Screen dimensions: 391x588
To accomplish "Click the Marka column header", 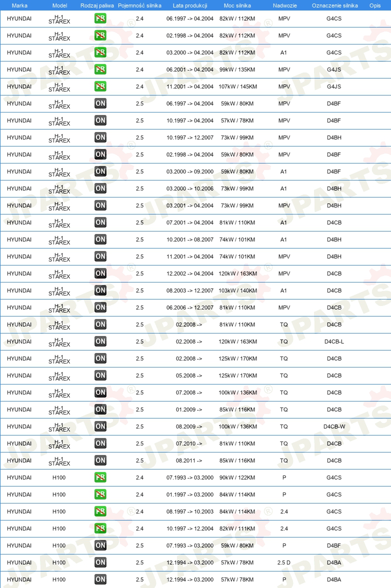I will point(19,5).
